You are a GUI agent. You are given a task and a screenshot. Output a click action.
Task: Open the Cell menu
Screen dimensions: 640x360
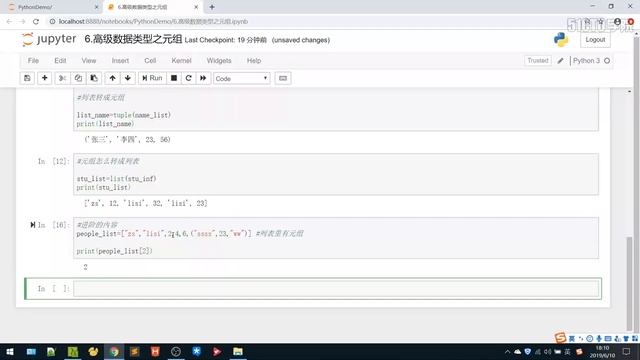(150, 60)
